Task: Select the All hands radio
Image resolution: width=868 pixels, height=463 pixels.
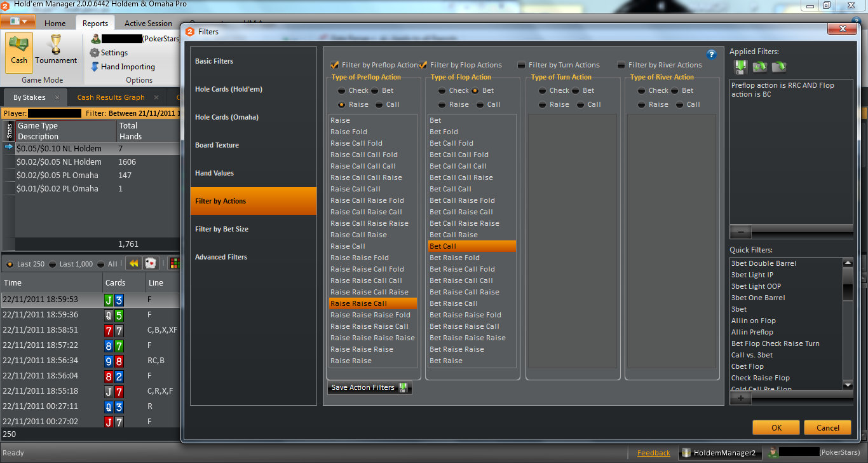Action: click(102, 264)
